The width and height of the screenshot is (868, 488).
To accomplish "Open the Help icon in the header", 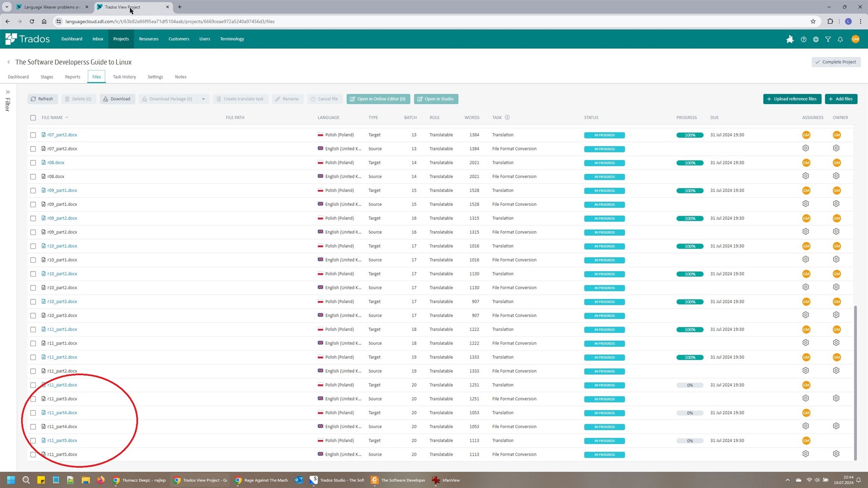I will click(804, 39).
